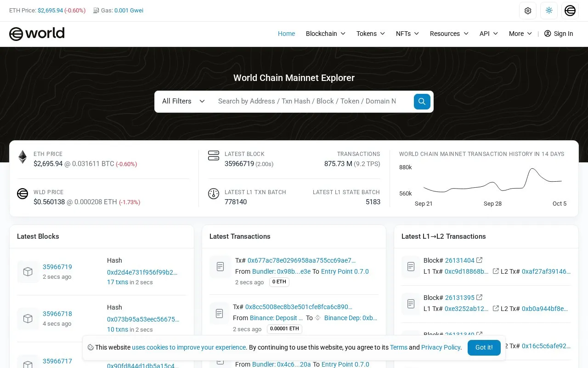Click document icon for Block# 26131404
Screen dimensions: 588x368
(x=411, y=266)
